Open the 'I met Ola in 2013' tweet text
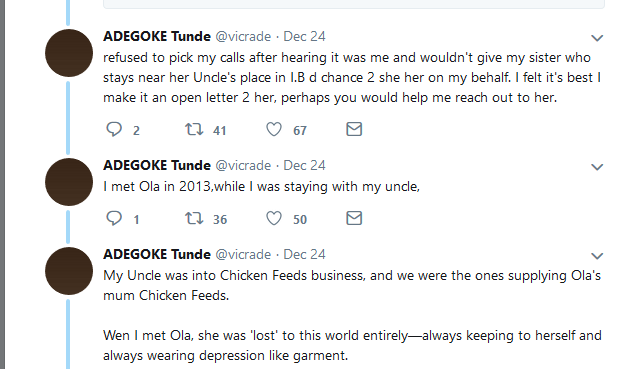643x369 pixels. coord(262,187)
